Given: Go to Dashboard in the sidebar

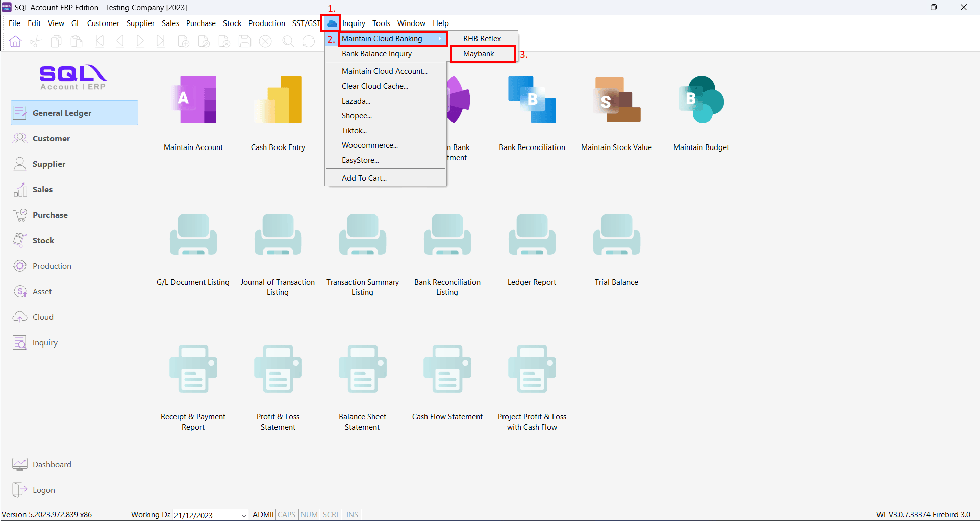Looking at the screenshot, I should (x=52, y=464).
